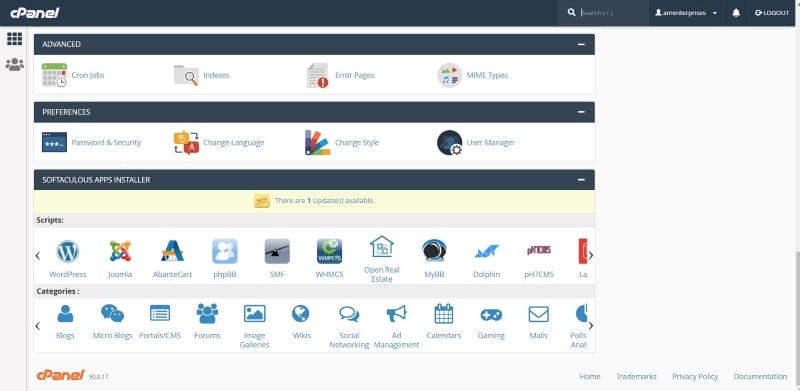Show previous scripts with left arrow

tap(38, 255)
